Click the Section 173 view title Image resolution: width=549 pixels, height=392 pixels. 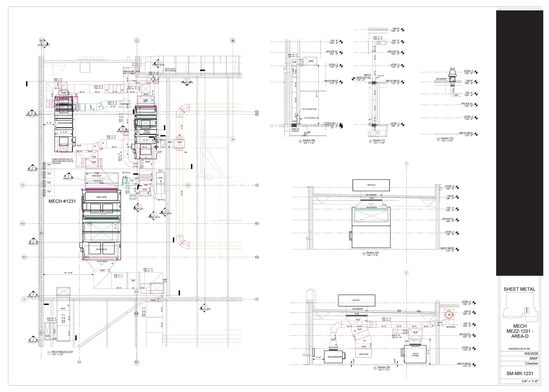click(447, 138)
